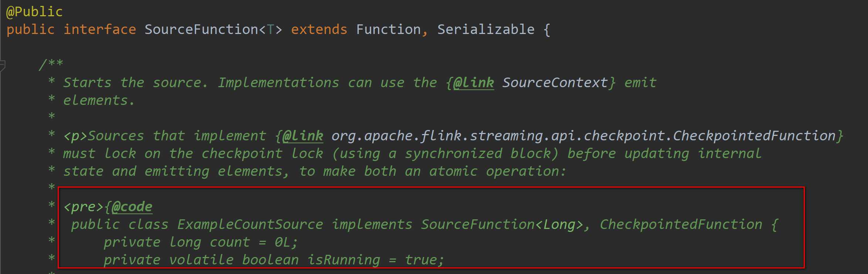Screen dimensions: 868x274
Task: Click the 'public' keyword before interface
Action: click(x=30, y=29)
